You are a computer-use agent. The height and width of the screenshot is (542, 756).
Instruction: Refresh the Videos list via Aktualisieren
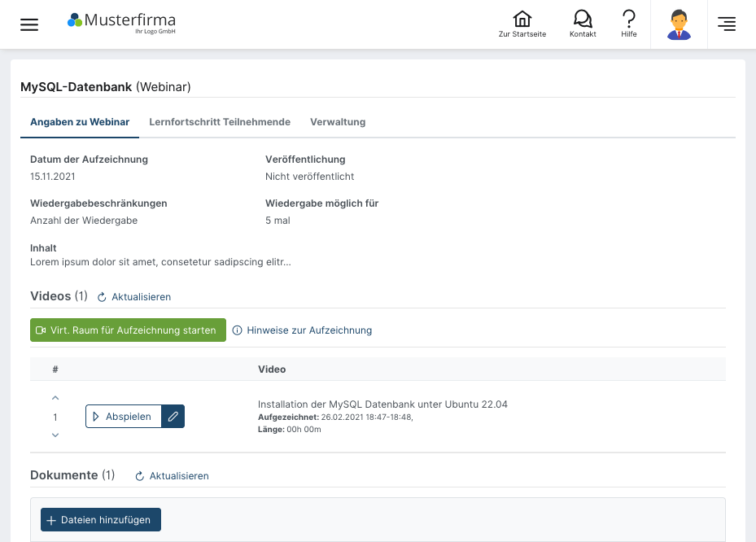click(x=134, y=297)
